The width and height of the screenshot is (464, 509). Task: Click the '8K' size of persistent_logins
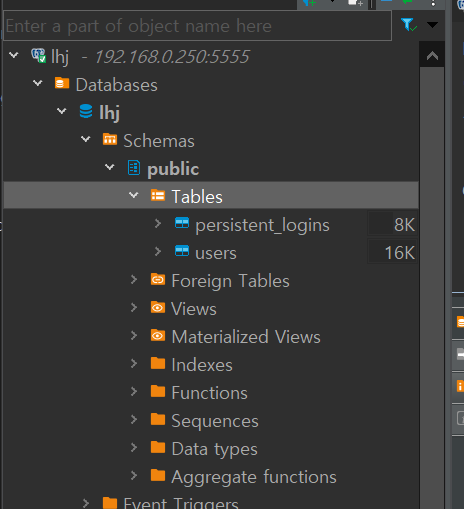[404, 225]
